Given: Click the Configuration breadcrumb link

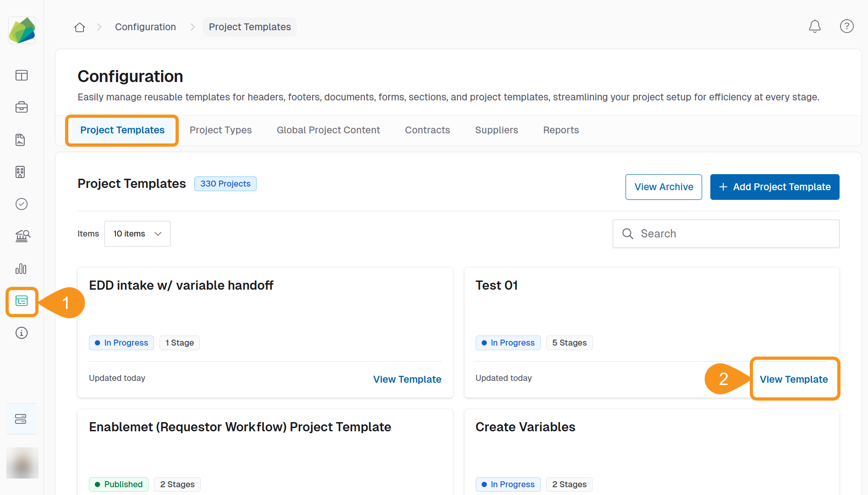Looking at the screenshot, I should (x=145, y=27).
